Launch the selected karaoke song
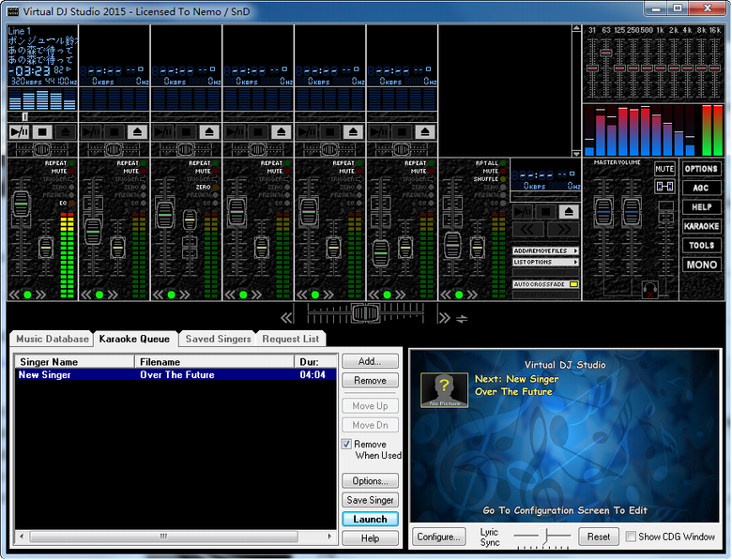 point(370,519)
